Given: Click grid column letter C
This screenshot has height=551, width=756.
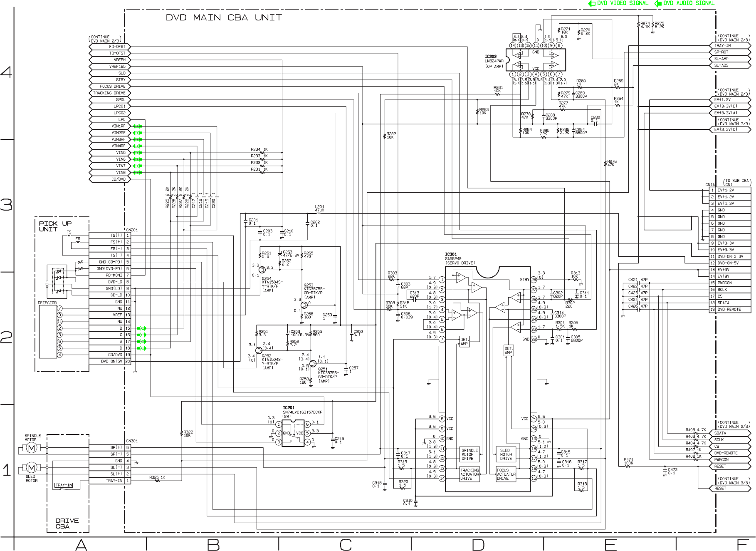Looking at the screenshot, I should tap(345, 544).
